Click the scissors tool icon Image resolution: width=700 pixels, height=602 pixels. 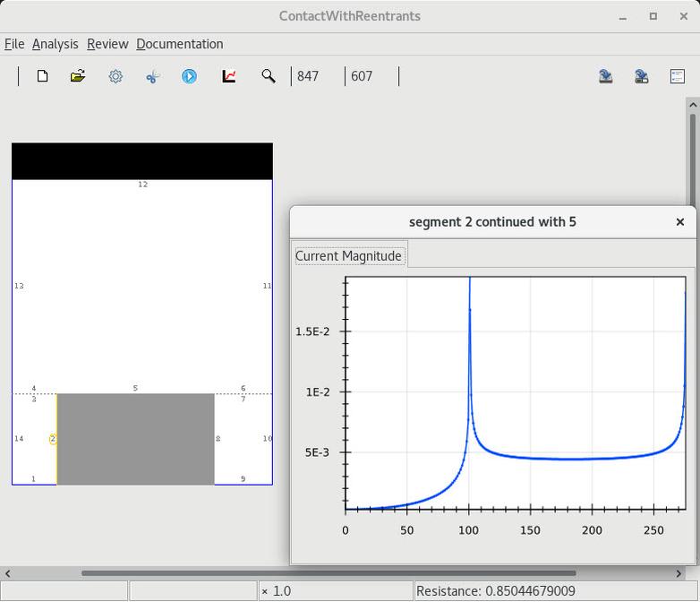pos(152,76)
